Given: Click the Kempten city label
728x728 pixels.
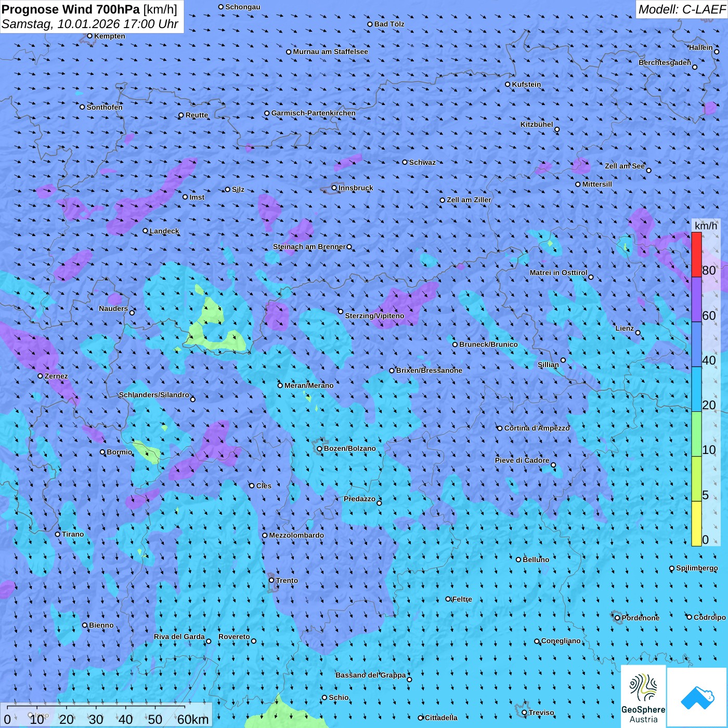Looking at the screenshot, I should click(x=110, y=36).
